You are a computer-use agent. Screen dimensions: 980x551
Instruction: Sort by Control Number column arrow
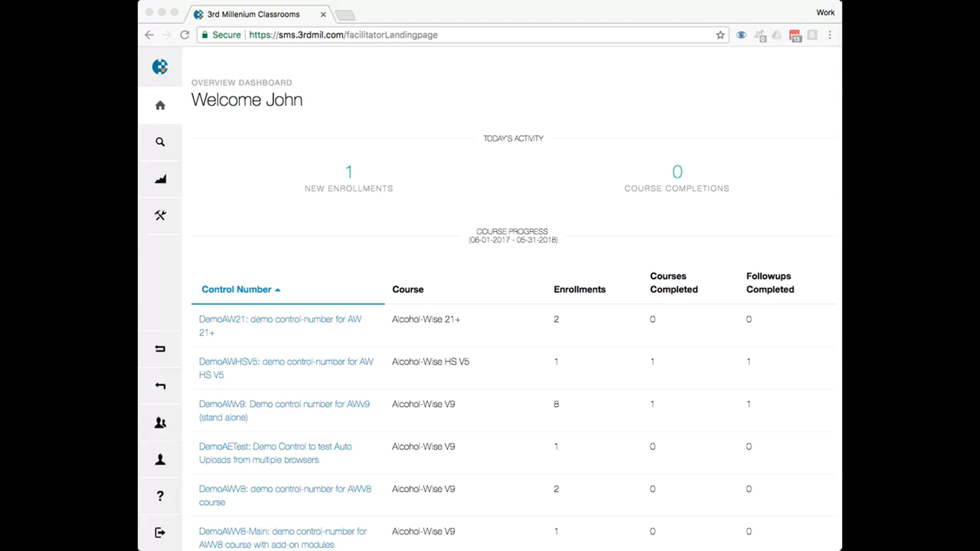278,290
